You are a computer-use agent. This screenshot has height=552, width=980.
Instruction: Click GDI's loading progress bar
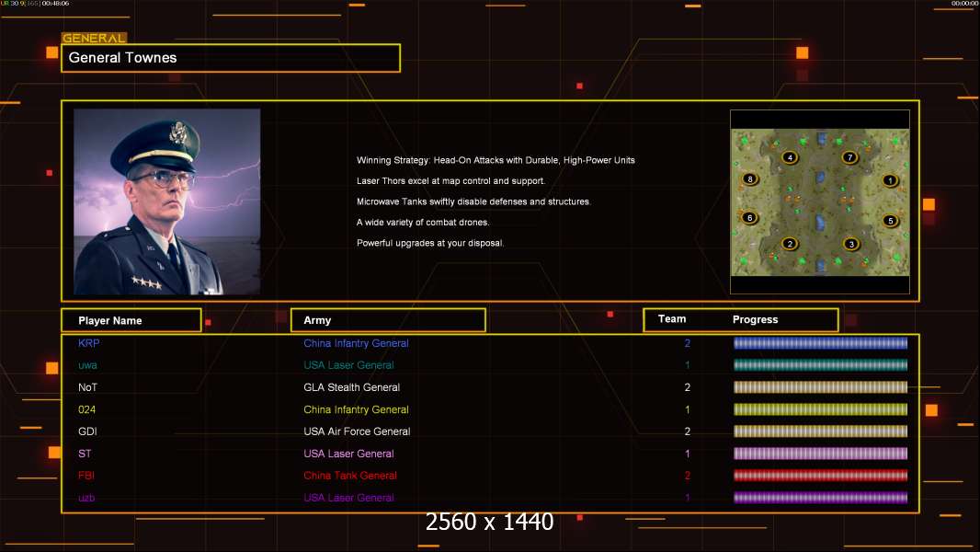click(820, 431)
